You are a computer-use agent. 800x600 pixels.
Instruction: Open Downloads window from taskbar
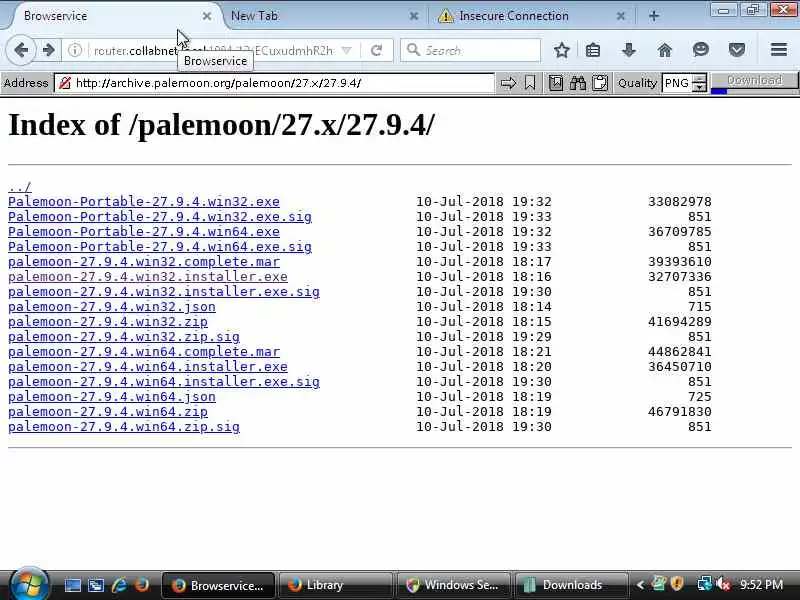click(x=571, y=585)
